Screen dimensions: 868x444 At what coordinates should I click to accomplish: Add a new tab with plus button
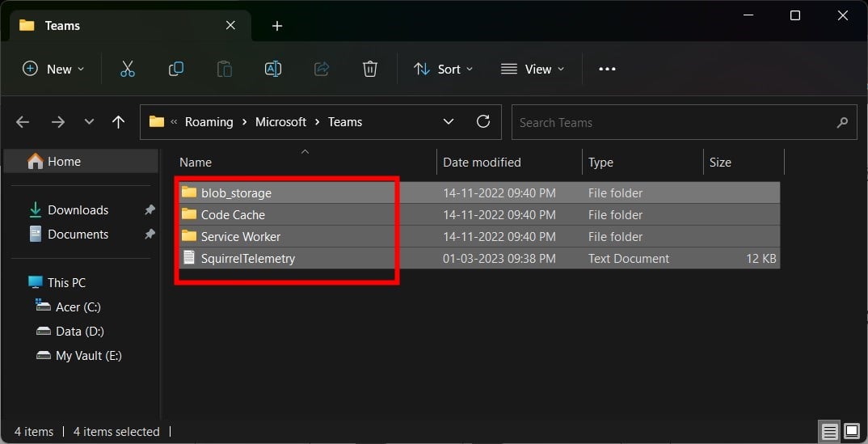pyautogui.click(x=277, y=25)
